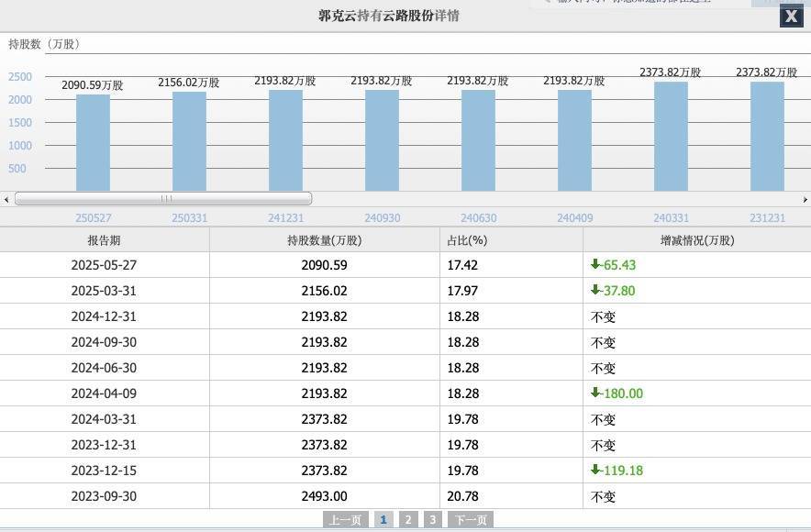This screenshot has width=811, height=532.
Task: Click the 250527 bar in chart
Action: click(x=93, y=142)
